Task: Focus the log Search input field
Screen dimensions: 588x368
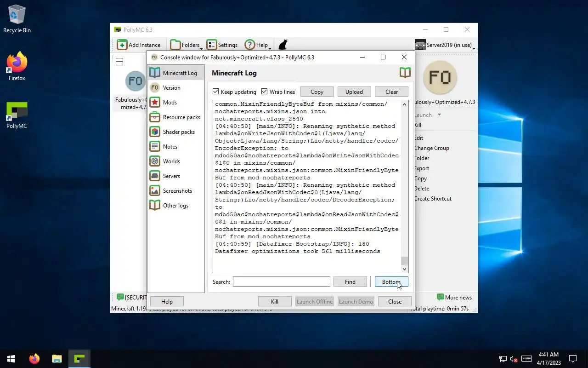Action: click(281, 282)
